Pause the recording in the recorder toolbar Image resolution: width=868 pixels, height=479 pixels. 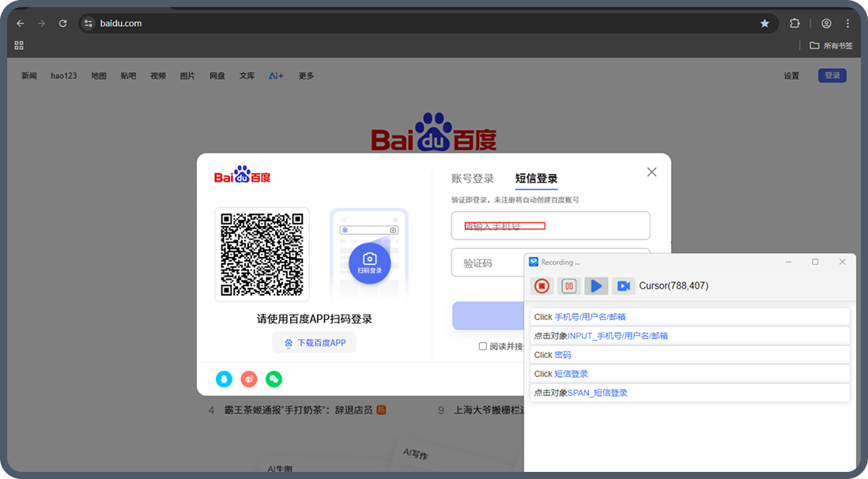coord(568,286)
